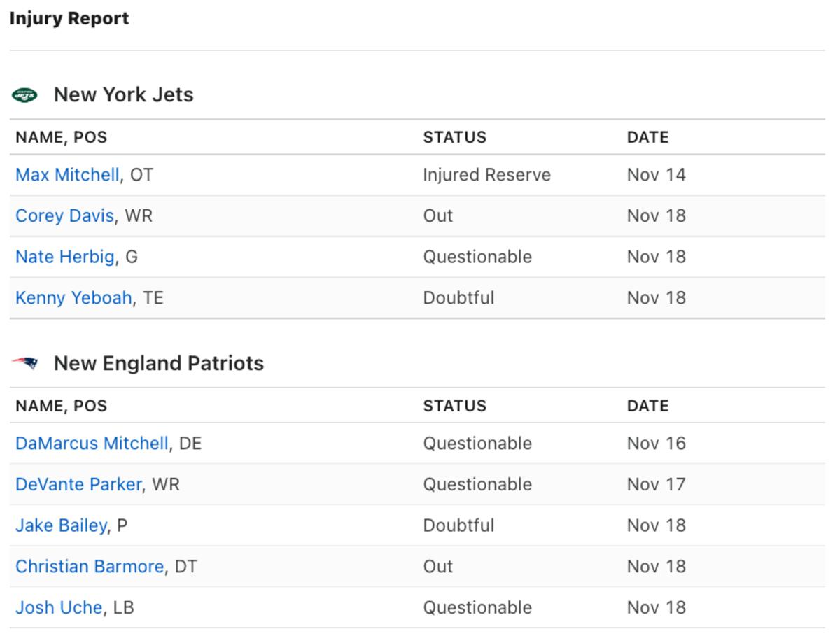The height and width of the screenshot is (636, 840).
Task: Select Jake Bailey's name link
Action: [x=61, y=525]
